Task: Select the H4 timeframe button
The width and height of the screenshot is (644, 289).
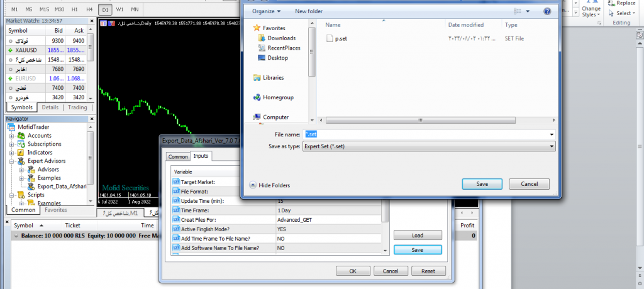Action: (89, 9)
